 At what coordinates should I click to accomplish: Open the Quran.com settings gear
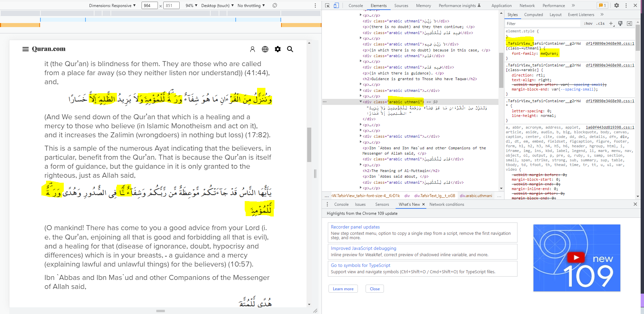pos(277,49)
